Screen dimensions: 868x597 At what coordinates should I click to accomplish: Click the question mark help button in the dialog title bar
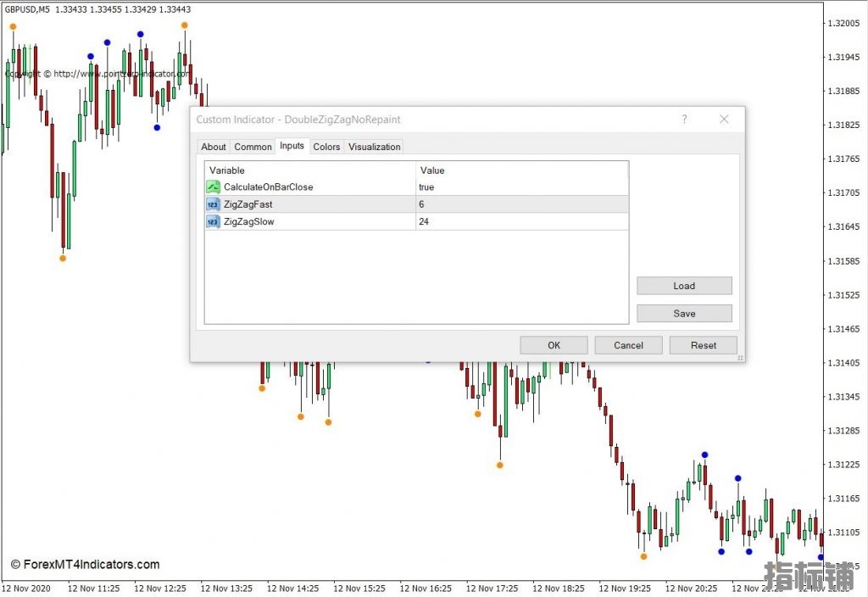[685, 120]
